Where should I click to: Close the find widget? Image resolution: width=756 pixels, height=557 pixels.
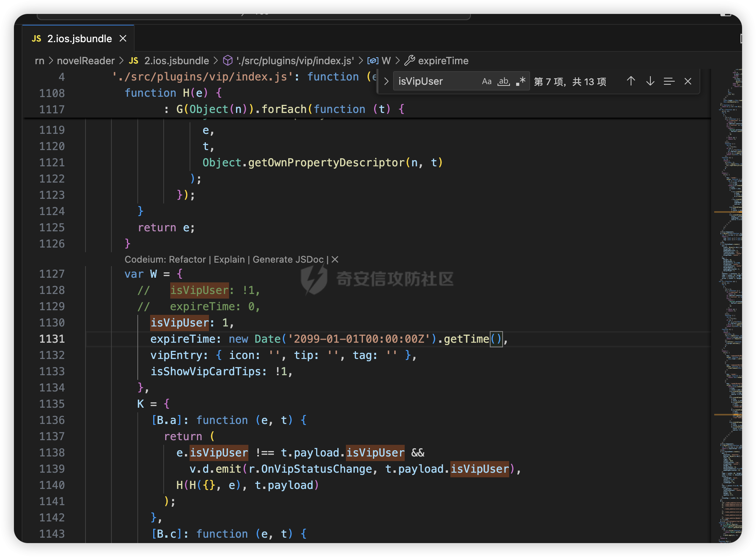[688, 81]
